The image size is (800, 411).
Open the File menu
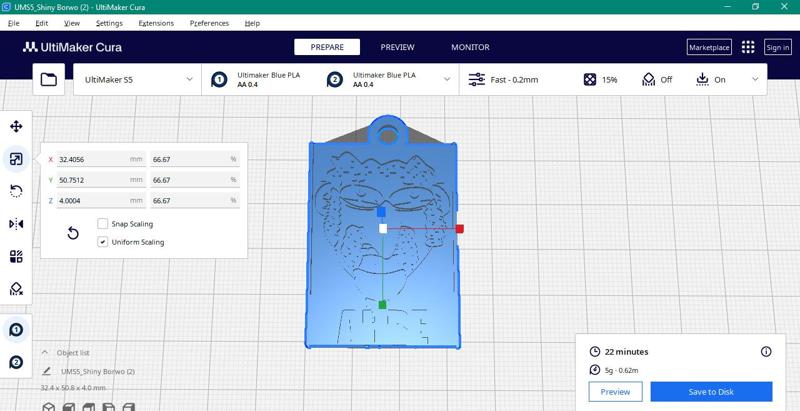14,23
